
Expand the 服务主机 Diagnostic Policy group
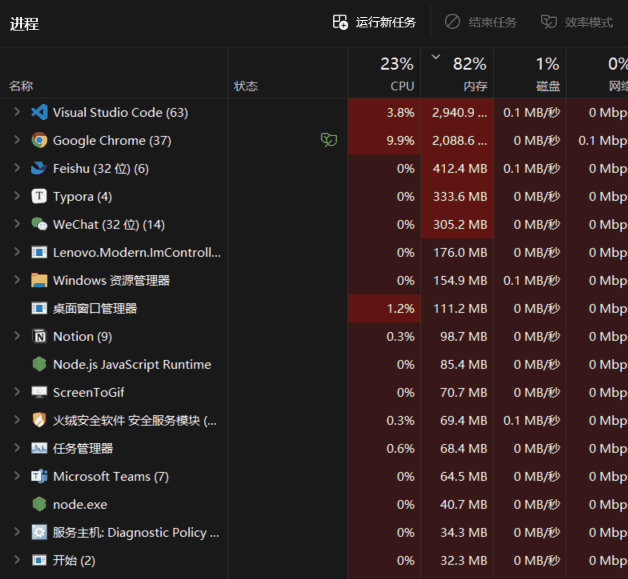pos(17,531)
